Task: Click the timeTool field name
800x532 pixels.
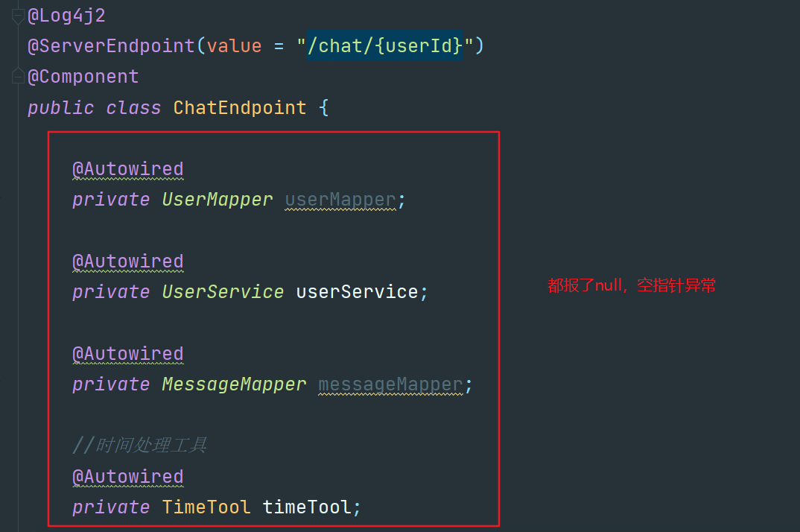Action: [308, 506]
